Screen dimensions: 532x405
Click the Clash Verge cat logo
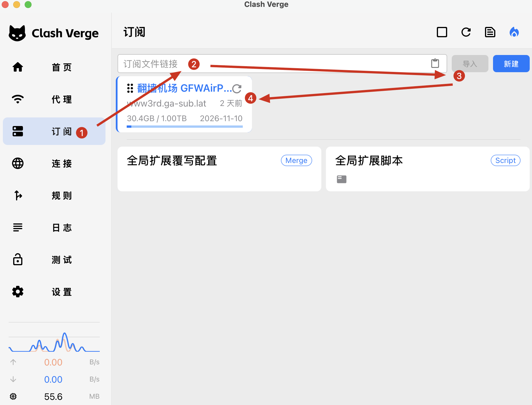(x=17, y=33)
